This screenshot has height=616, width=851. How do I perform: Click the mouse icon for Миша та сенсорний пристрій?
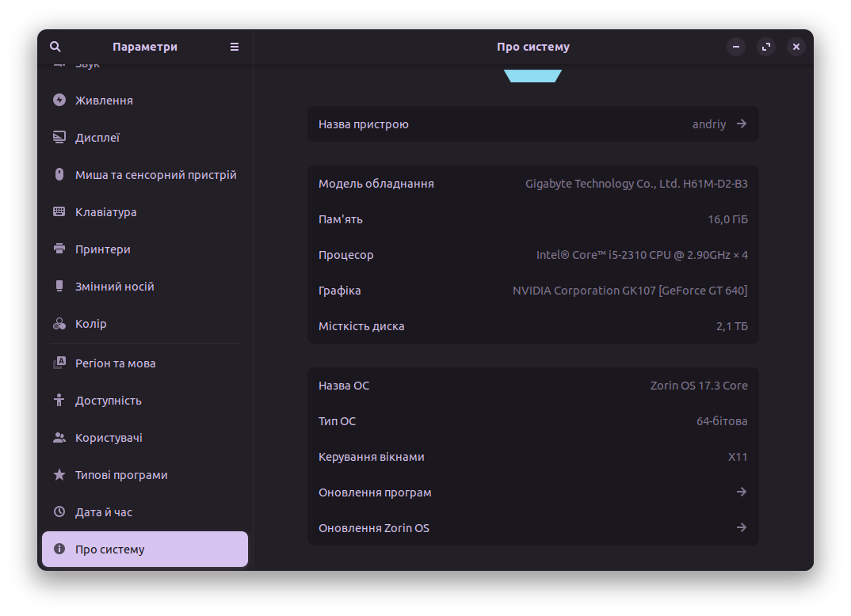(59, 175)
